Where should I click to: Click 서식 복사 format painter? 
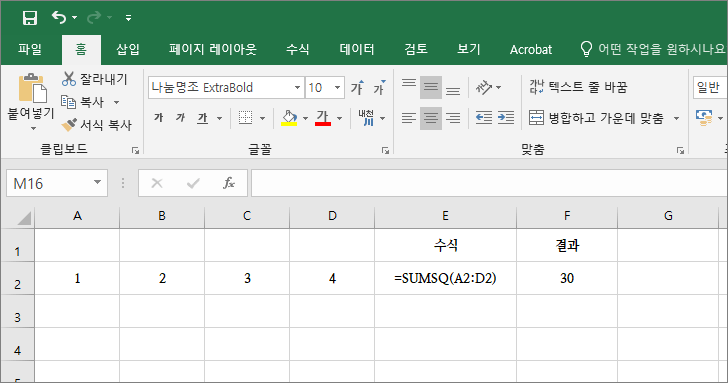tap(97, 125)
